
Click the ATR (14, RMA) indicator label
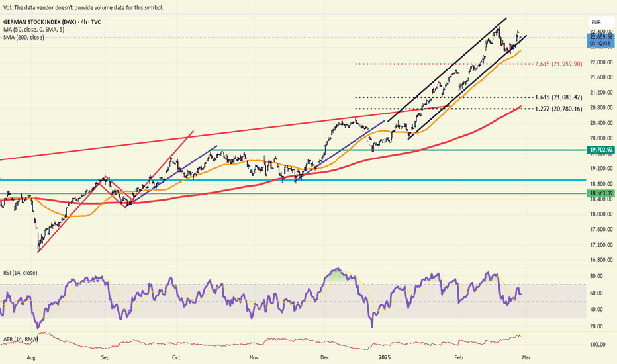(x=21, y=340)
